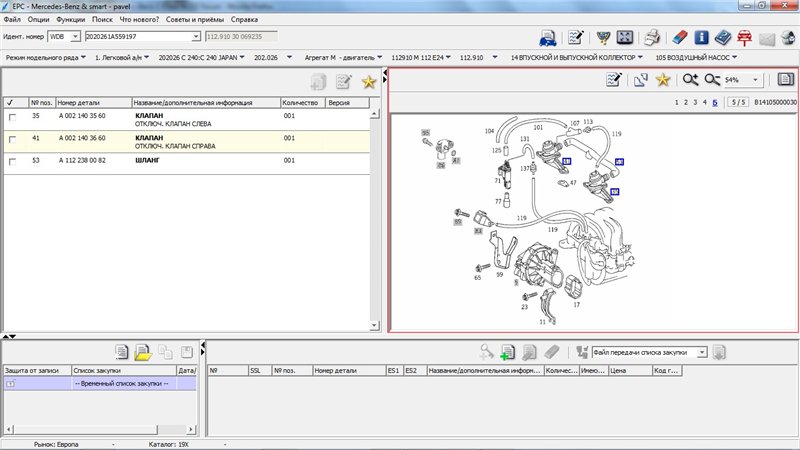Check the box for position 35 row
Viewport: 800px width, 450px height.
tap(12, 117)
